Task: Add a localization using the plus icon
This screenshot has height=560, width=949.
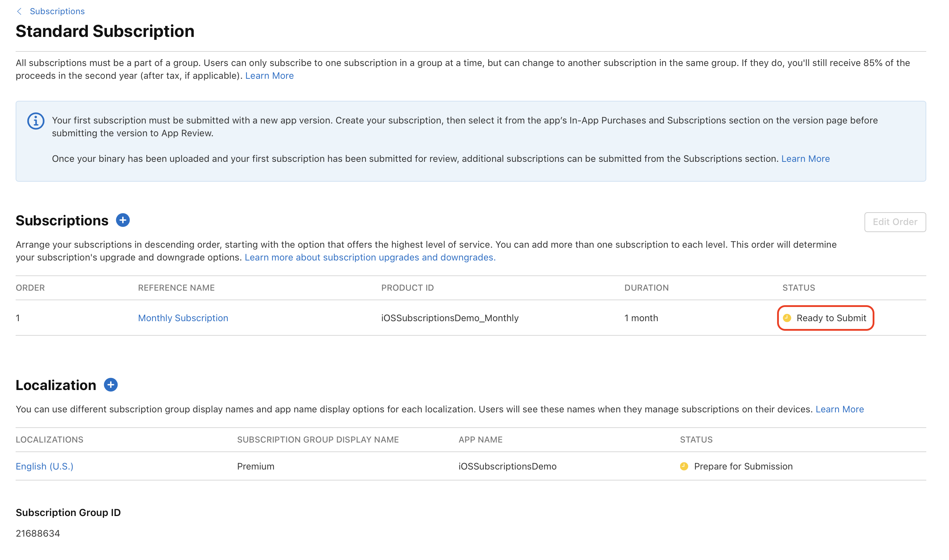Action: click(x=111, y=385)
